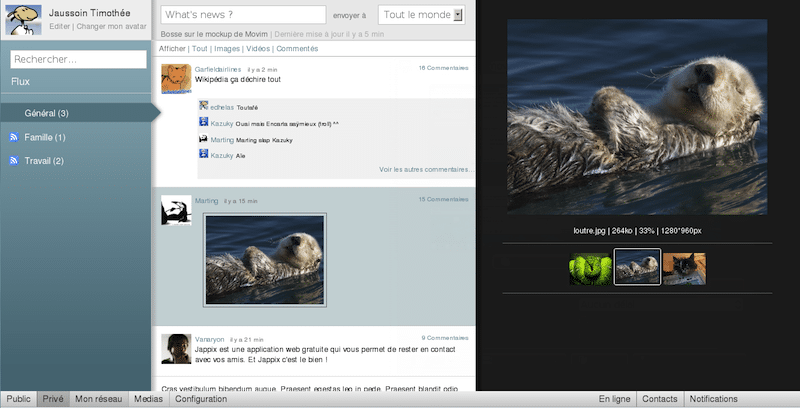Select the Travail (2) feed

coord(44,161)
